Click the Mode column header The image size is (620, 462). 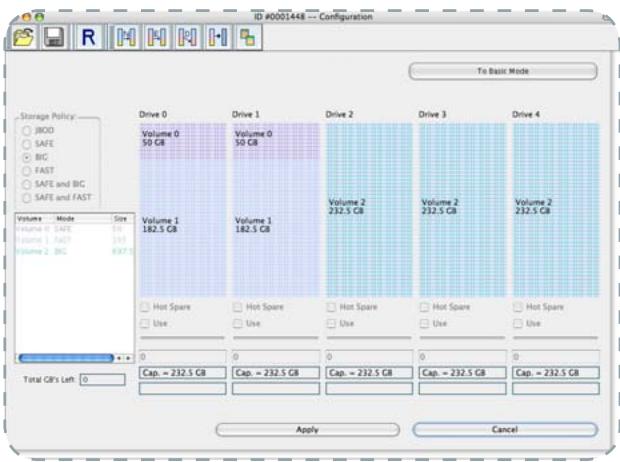coord(83,219)
